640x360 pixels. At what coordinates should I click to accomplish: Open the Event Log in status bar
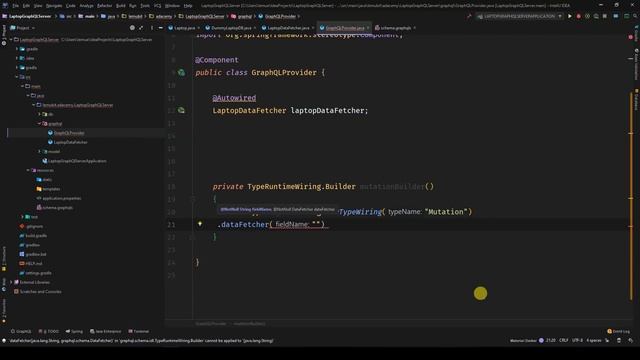point(618,331)
